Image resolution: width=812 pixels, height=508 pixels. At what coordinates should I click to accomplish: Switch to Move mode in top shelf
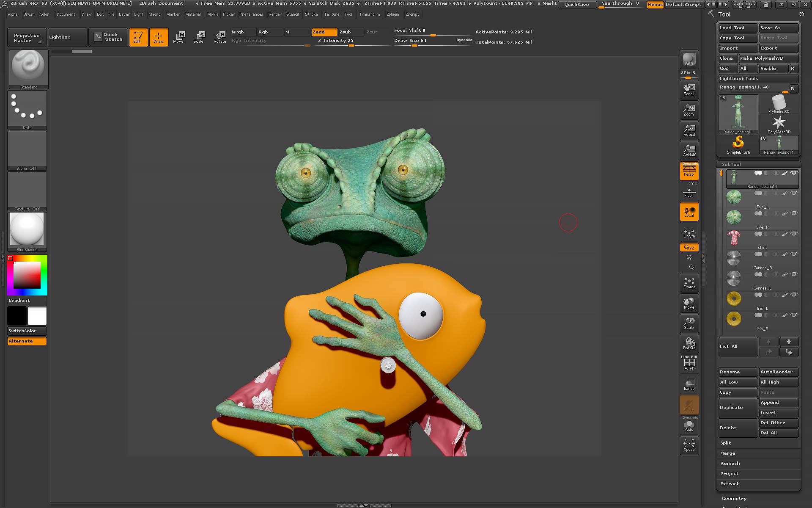[x=178, y=37]
